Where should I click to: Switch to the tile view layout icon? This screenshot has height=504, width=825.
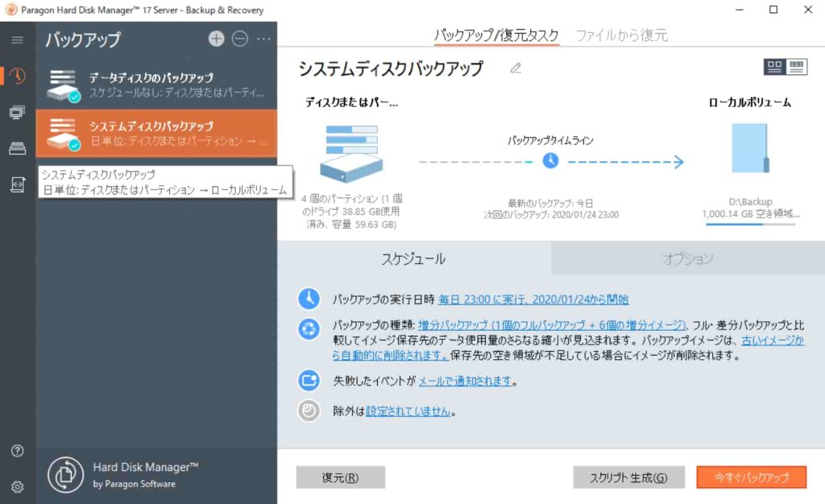(774, 67)
